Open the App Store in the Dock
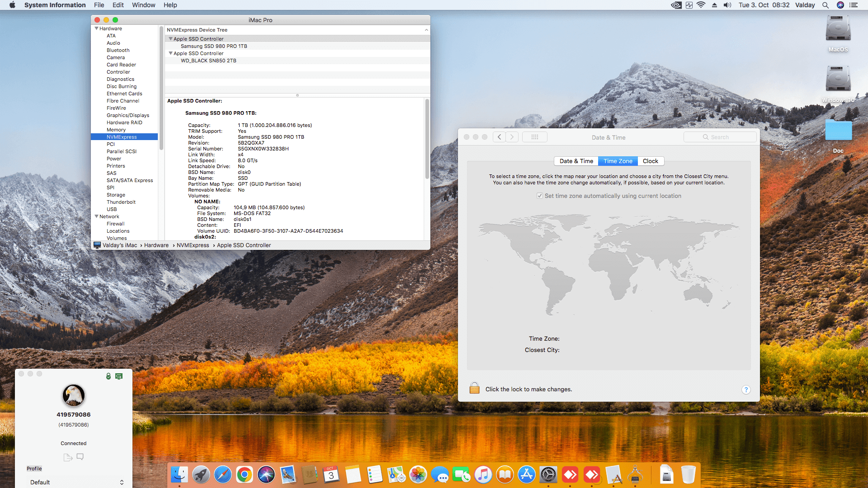 point(527,475)
